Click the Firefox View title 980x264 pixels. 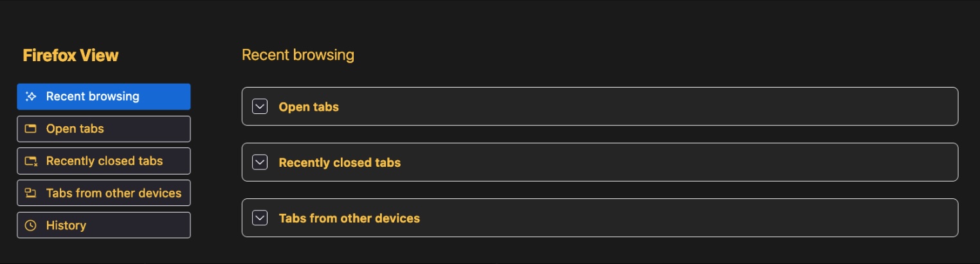point(71,55)
